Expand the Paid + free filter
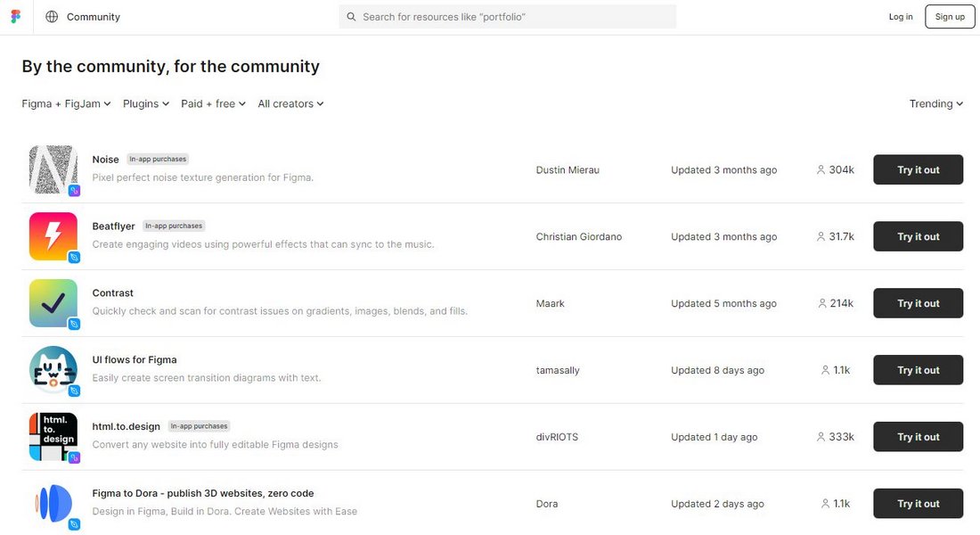Screen dimensions: 980x535 coord(213,103)
